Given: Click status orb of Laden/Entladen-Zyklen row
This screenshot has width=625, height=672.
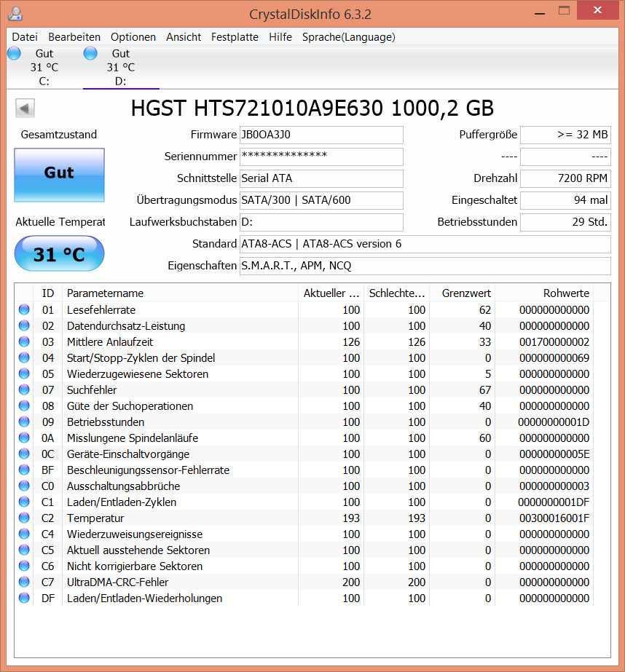Looking at the screenshot, I should 25,502.
